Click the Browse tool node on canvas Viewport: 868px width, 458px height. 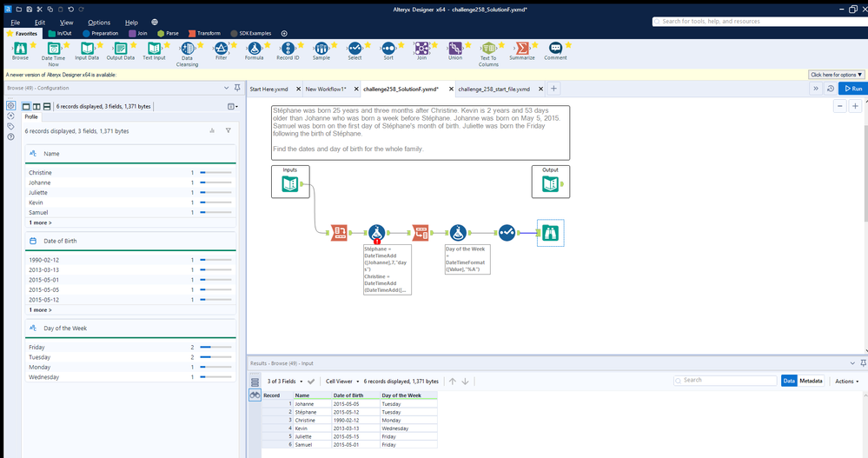[x=550, y=233]
